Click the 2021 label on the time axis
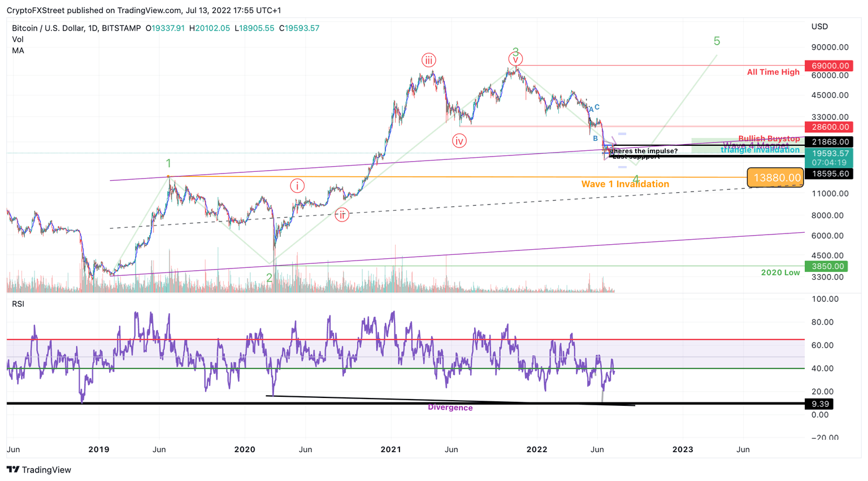The width and height of the screenshot is (868, 481). tap(390, 449)
